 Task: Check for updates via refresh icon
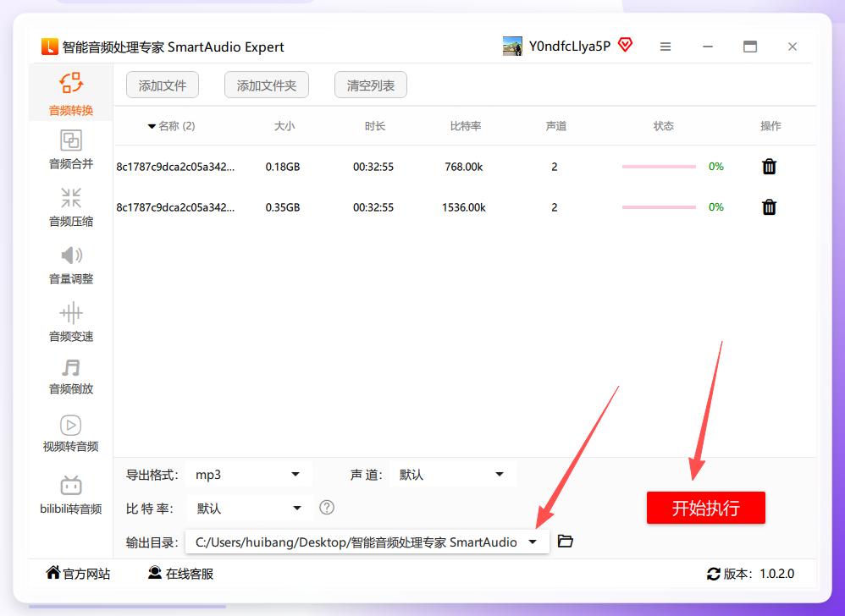[714, 574]
